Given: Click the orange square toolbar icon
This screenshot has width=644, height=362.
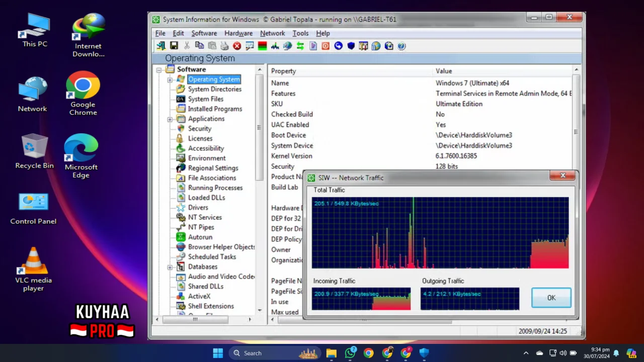Looking at the screenshot, I should [326, 46].
